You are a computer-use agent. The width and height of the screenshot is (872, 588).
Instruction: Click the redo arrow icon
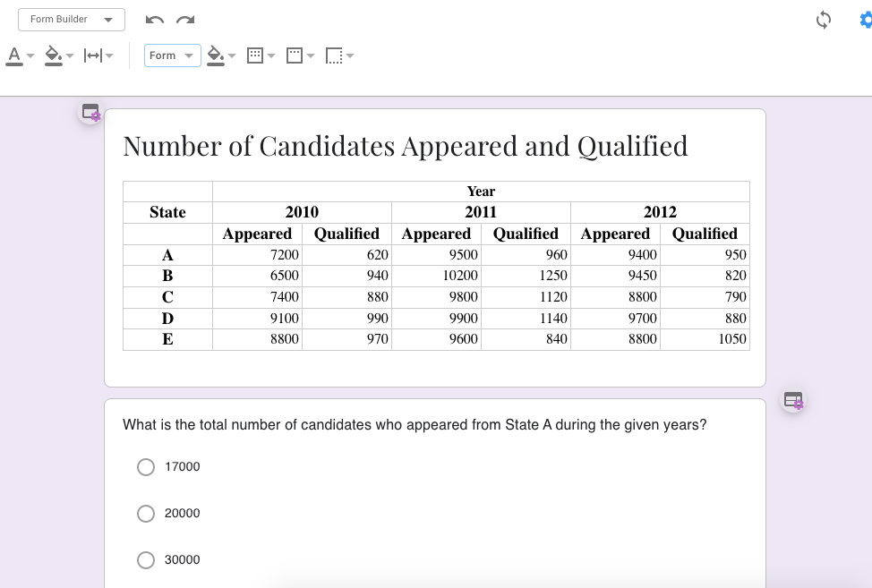pyautogui.click(x=185, y=20)
